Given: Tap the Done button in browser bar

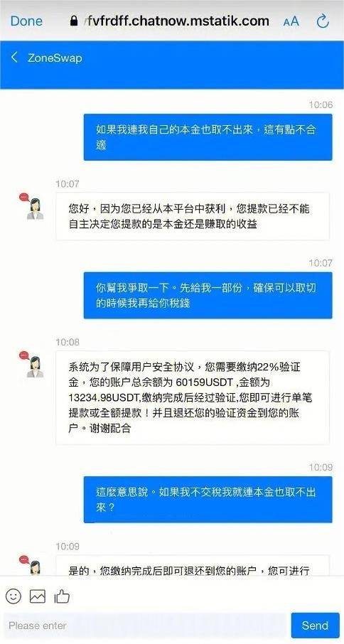Looking at the screenshot, I should click(26, 21).
